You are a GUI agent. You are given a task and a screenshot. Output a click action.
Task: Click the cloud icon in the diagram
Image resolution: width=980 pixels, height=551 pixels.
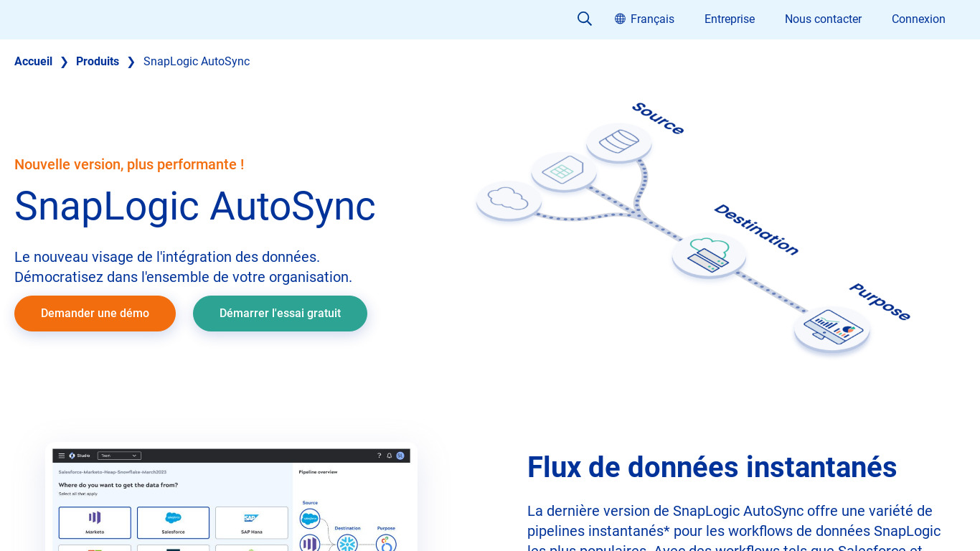(x=509, y=199)
